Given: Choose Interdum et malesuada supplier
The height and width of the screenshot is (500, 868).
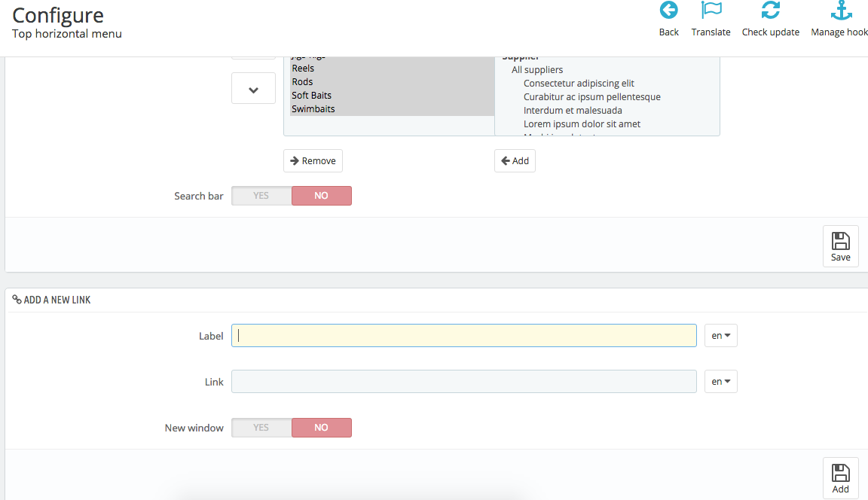Looking at the screenshot, I should (x=573, y=111).
